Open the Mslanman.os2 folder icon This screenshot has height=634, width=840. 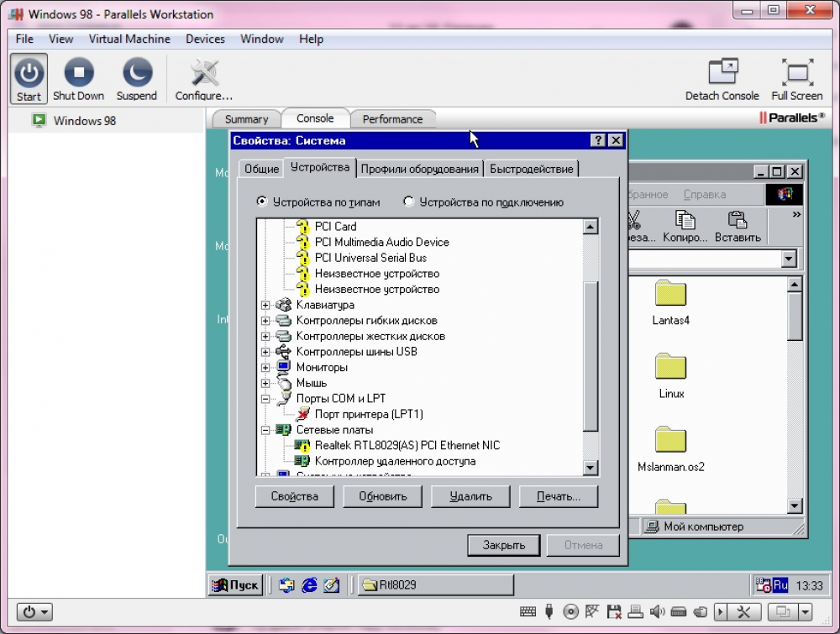click(x=670, y=440)
